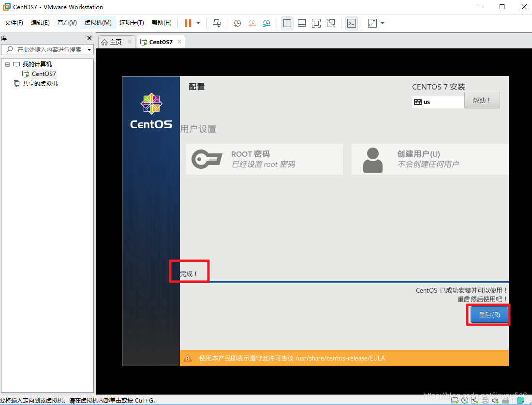This screenshot has width=532, height=405.
Task: Select 我的计算机 in the library tree
Action: click(x=37, y=64)
